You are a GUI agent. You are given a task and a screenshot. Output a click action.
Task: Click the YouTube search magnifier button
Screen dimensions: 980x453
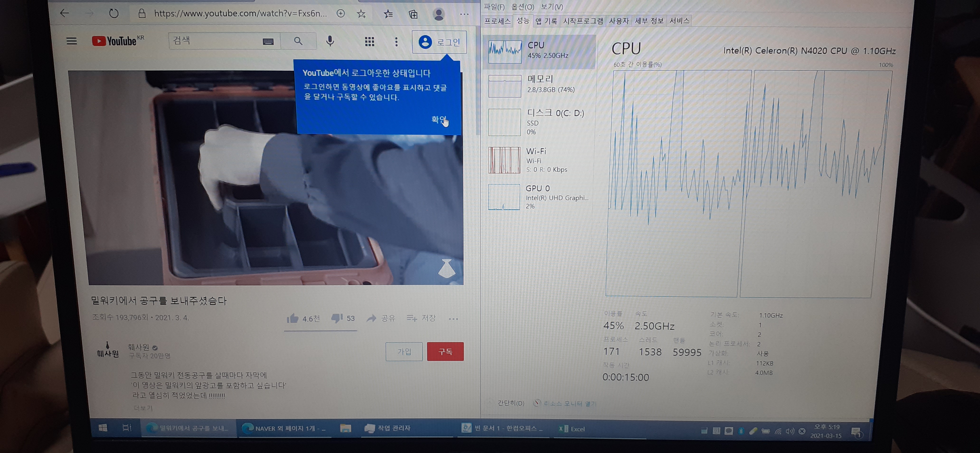pos(298,41)
